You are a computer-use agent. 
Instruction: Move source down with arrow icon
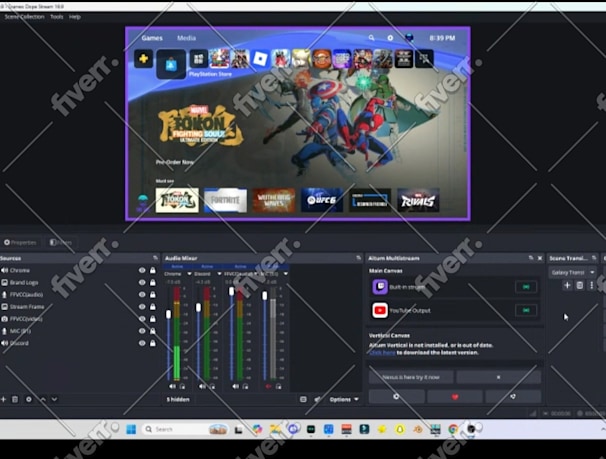pos(54,399)
